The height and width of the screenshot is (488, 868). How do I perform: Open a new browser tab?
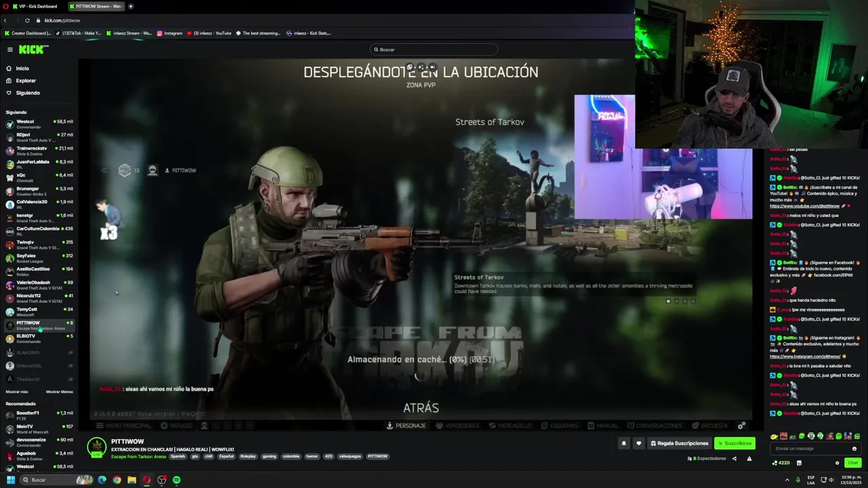[131, 6]
